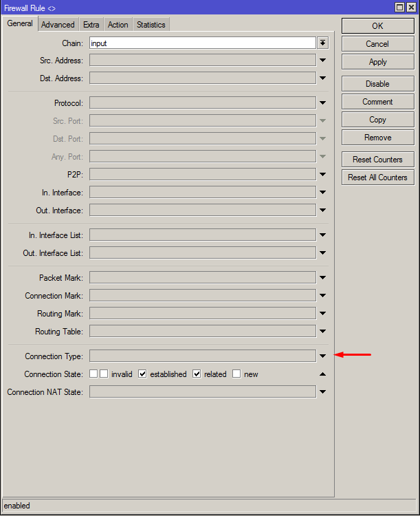Open the Extra tab
The height and width of the screenshot is (516, 420).
point(91,25)
